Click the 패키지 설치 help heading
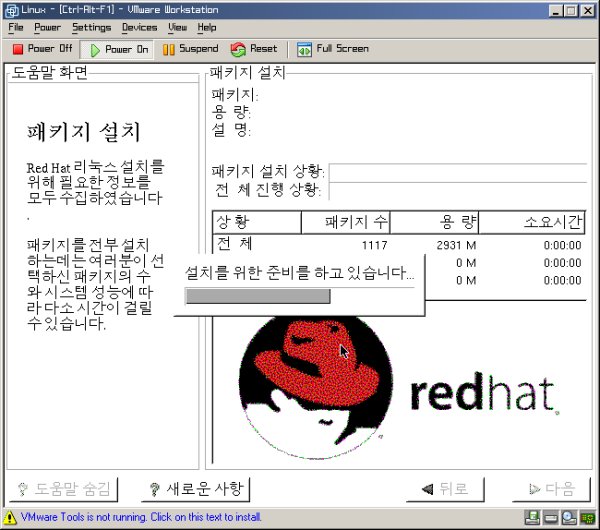Image resolution: width=600 pixels, height=530 pixels. coord(83,132)
